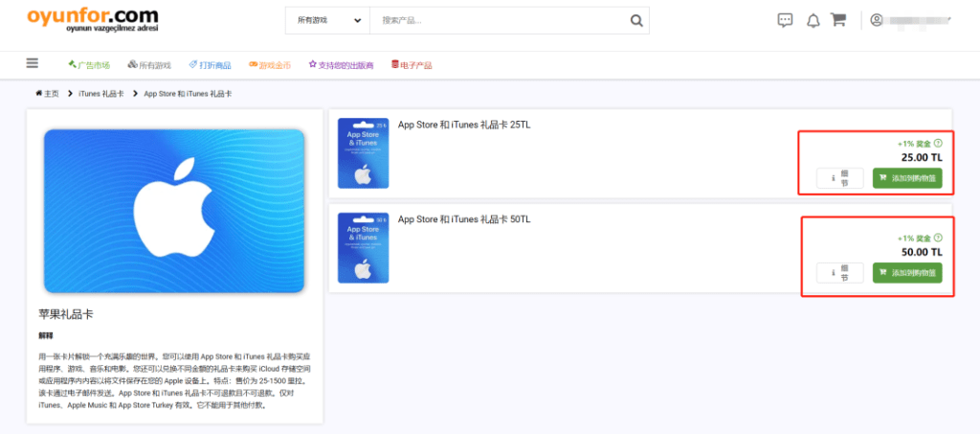Image resolution: width=980 pixels, height=434 pixels.
Task: Click 细节 button for 25TL card
Action: point(840,178)
